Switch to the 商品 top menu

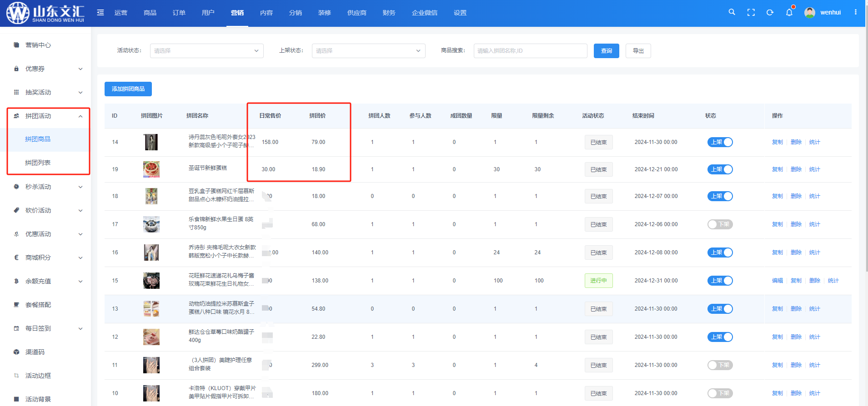click(150, 13)
